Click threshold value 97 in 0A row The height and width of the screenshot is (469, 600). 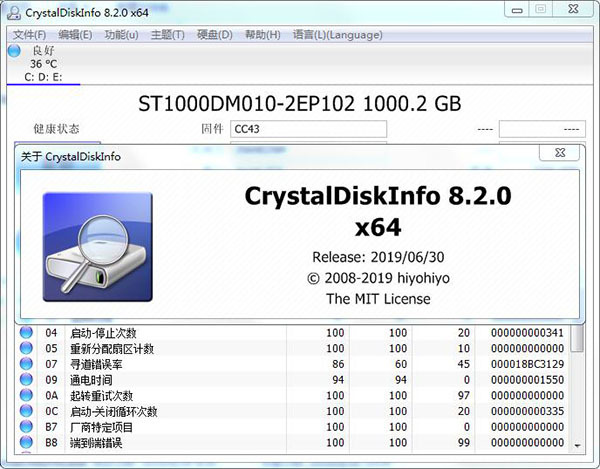click(x=464, y=396)
